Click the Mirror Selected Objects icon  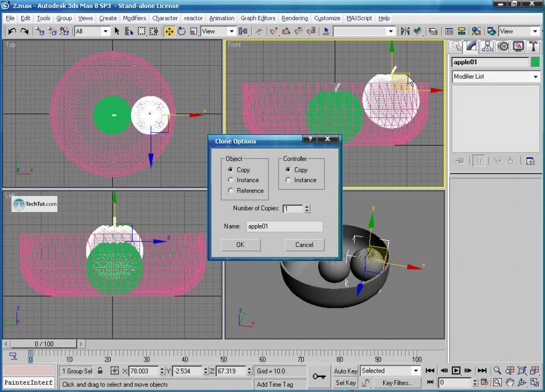pyautogui.click(x=405, y=32)
